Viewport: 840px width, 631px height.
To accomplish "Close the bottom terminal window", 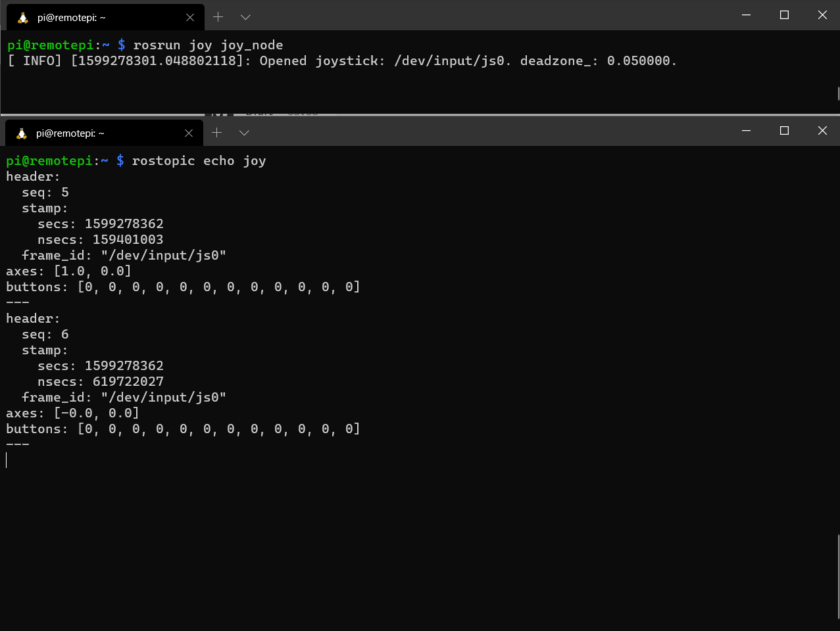I will [822, 131].
